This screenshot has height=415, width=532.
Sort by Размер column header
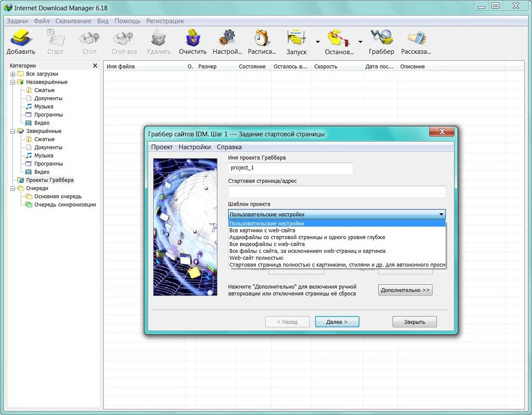click(x=216, y=67)
